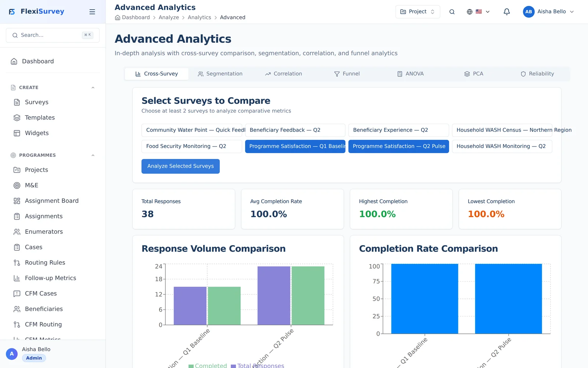
Task: Open M&E via its target icon
Action: (x=17, y=185)
